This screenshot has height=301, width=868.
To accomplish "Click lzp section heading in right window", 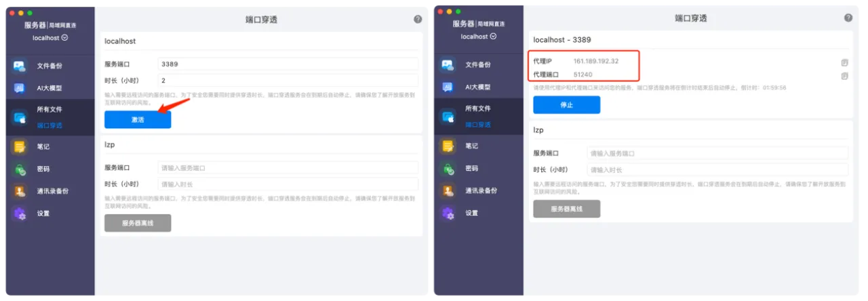I will pos(538,129).
